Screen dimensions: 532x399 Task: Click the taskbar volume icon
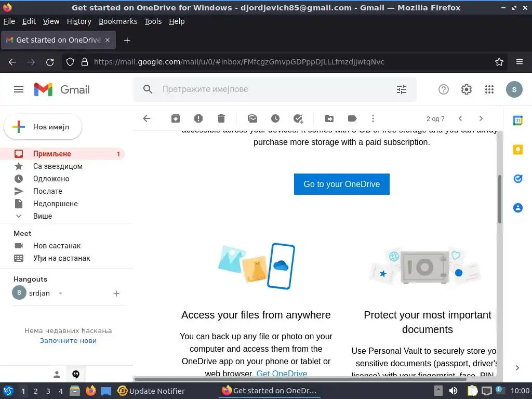pos(453,391)
